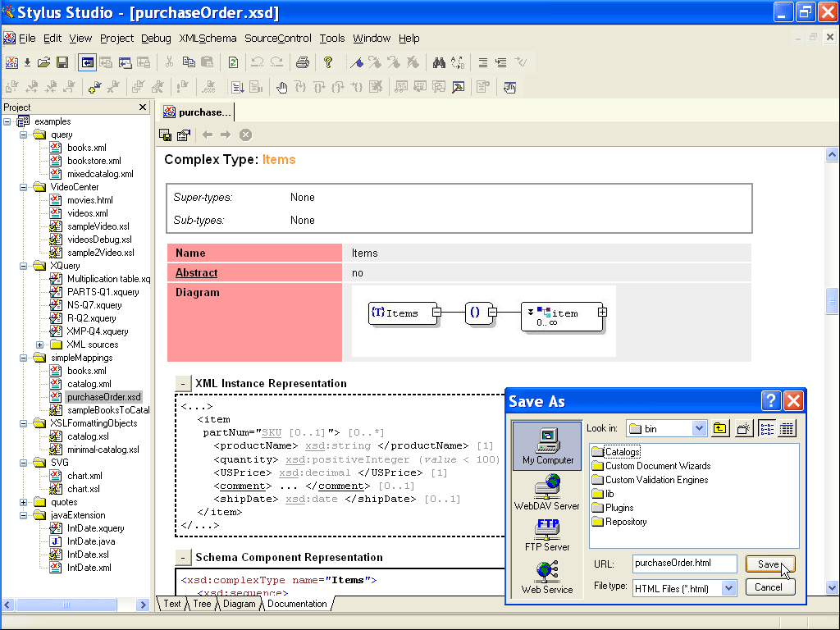Click the Create New Folder icon

click(744, 427)
